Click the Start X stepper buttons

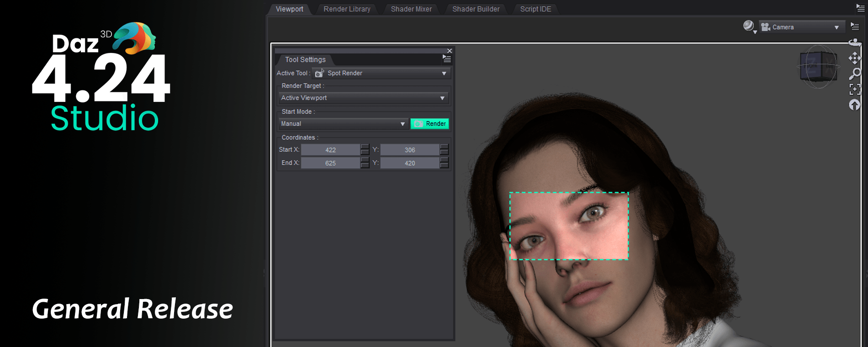365,150
